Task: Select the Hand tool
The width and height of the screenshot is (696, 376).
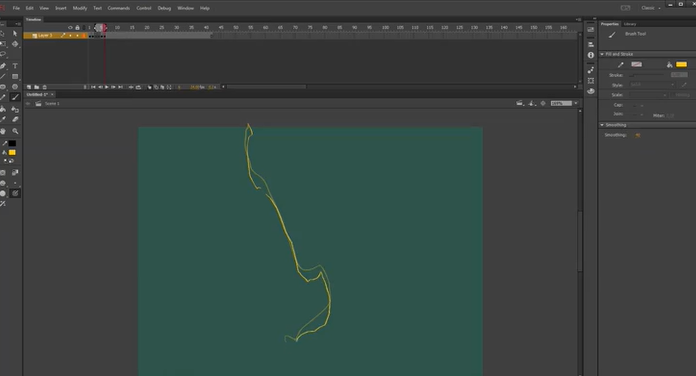Action: [x=3, y=131]
